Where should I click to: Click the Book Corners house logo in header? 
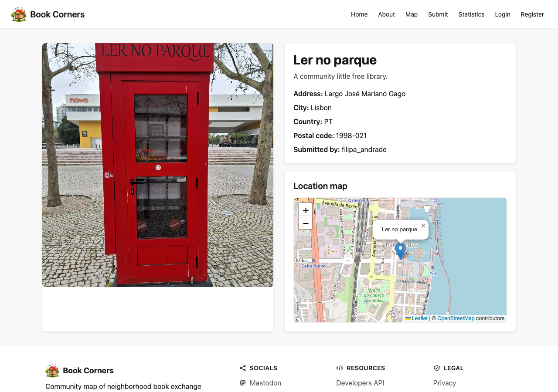point(19,14)
